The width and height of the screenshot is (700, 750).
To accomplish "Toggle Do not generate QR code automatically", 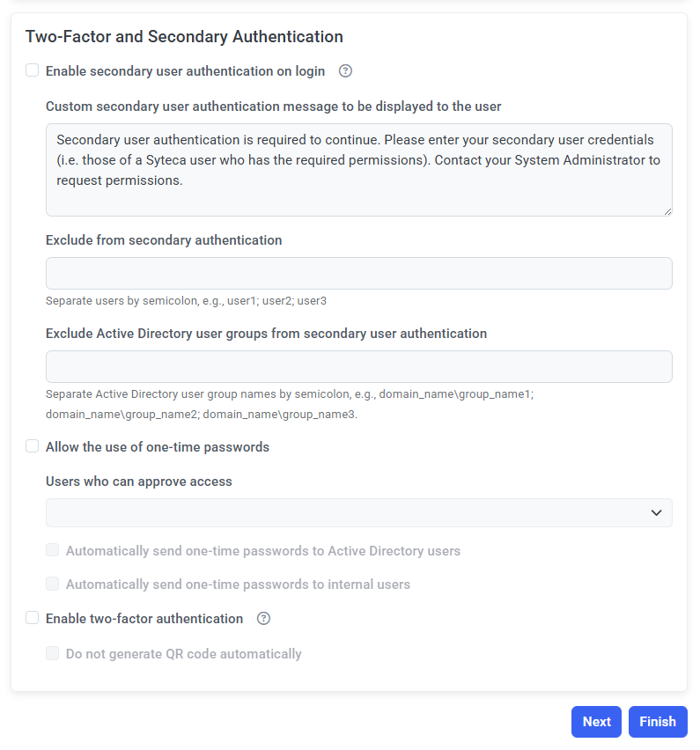I will [53, 653].
